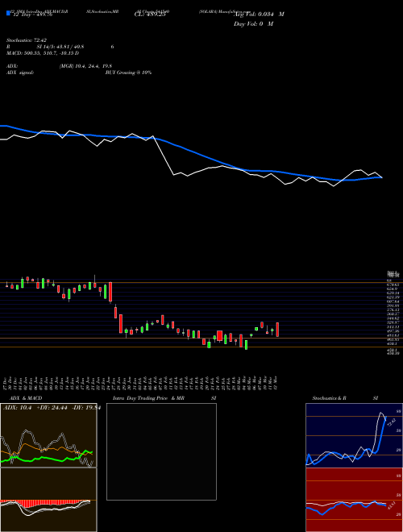Screen dimensions: 403x532
Task: Click the end of the blue SMA line
Action: pos(381,177)
